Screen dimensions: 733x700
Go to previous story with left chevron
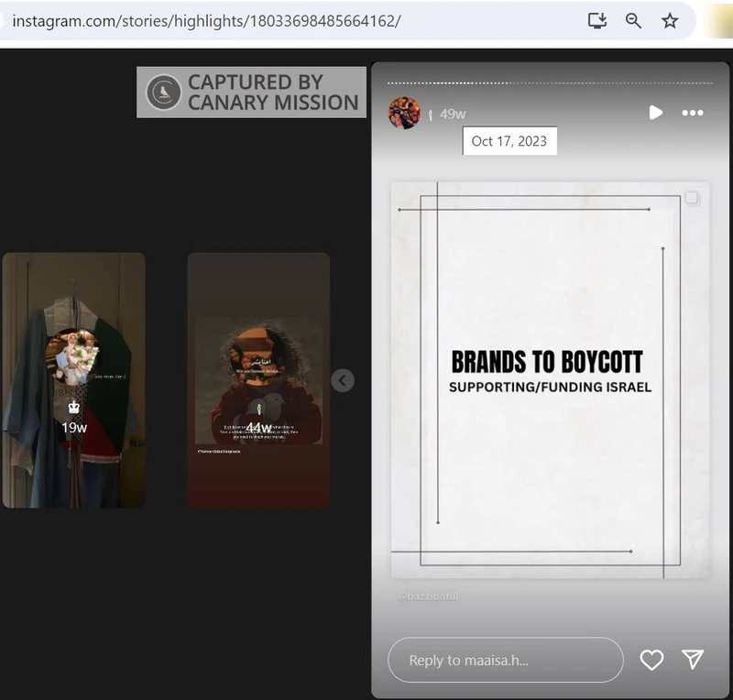click(x=343, y=380)
